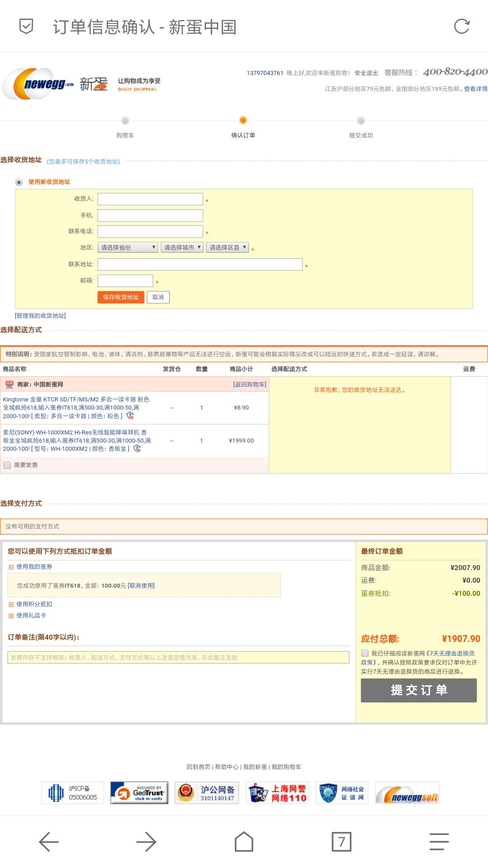Screen dimensions: 488x868
Task: Click the 保存收货地址 button
Action: pyautogui.click(x=121, y=297)
